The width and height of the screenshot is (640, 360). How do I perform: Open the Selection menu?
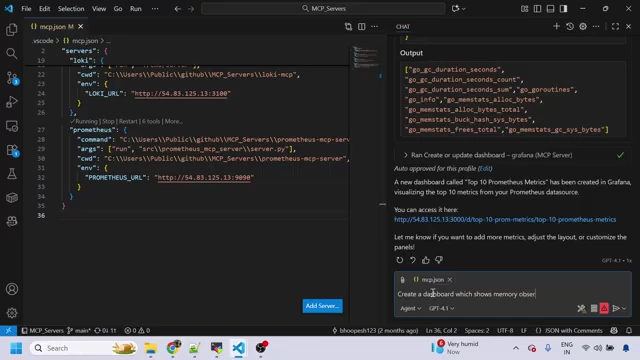[x=71, y=9]
